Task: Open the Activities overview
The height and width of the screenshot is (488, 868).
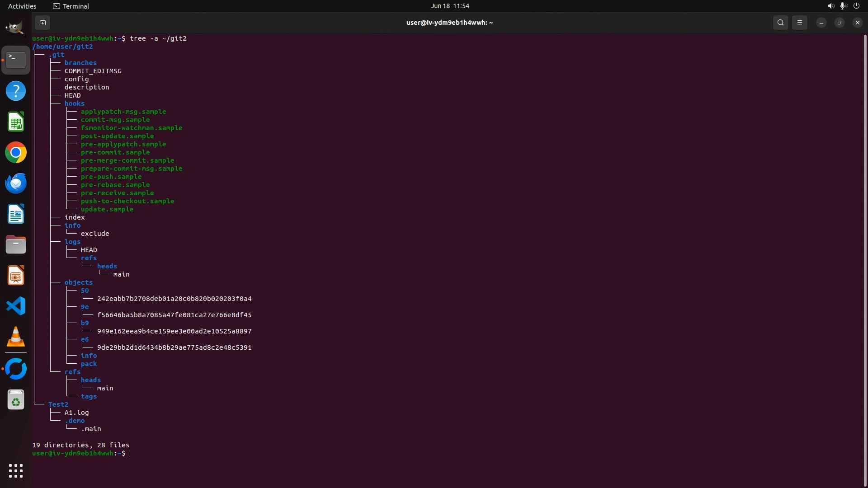Action: [x=22, y=6]
